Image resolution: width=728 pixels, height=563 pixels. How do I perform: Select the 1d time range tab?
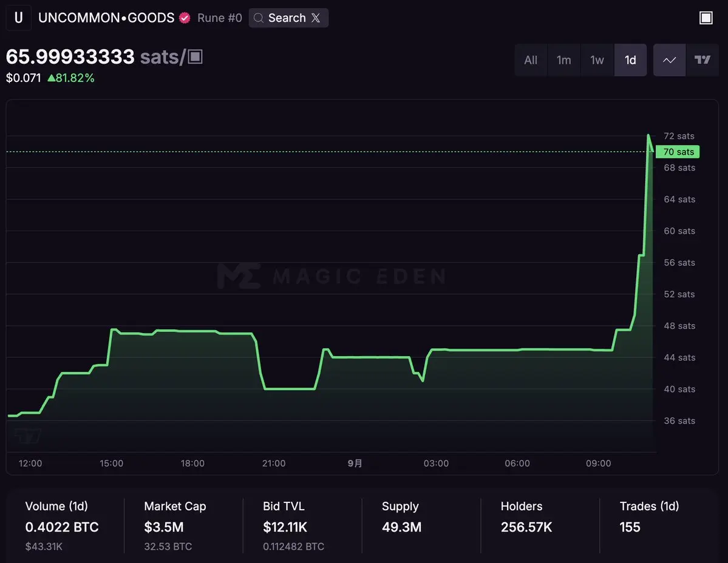click(630, 60)
